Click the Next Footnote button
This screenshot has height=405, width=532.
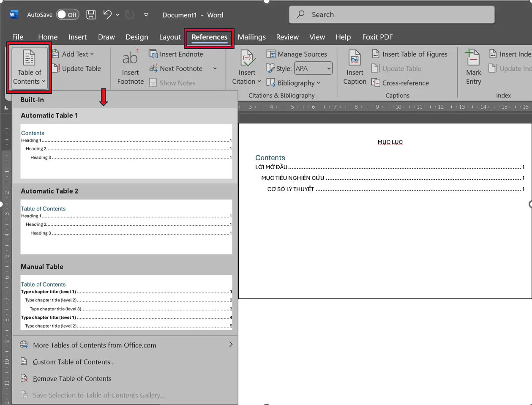click(176, 68)
